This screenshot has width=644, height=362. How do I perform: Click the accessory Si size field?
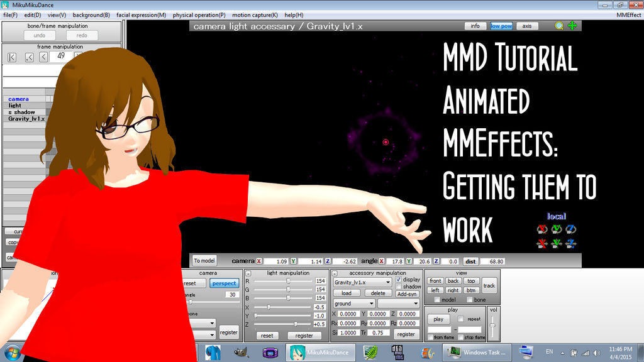348,333
